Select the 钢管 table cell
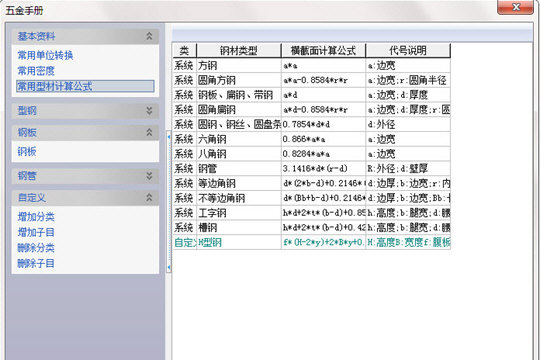Image resolution: width=540 pixels, height=360 pixels. [x=239, y=169]
